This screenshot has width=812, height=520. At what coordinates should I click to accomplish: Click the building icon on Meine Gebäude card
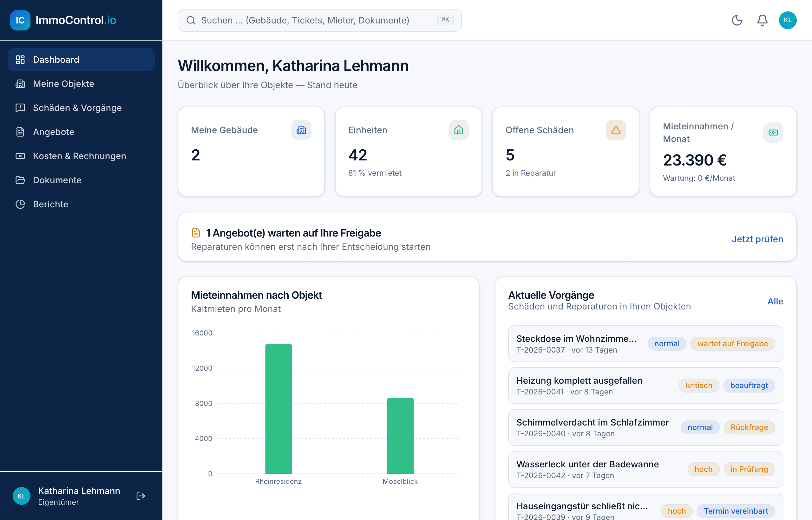tap(301, 130)
